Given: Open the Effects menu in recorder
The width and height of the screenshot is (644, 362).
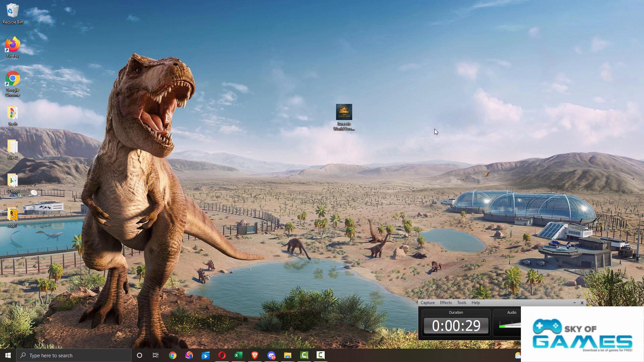Looking at the screenshot, I should [x=446, y=303].
